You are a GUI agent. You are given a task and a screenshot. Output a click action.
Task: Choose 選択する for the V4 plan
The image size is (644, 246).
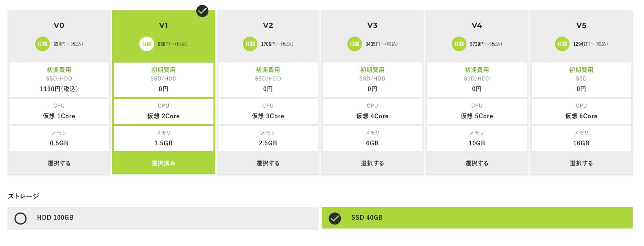(477, 163)
